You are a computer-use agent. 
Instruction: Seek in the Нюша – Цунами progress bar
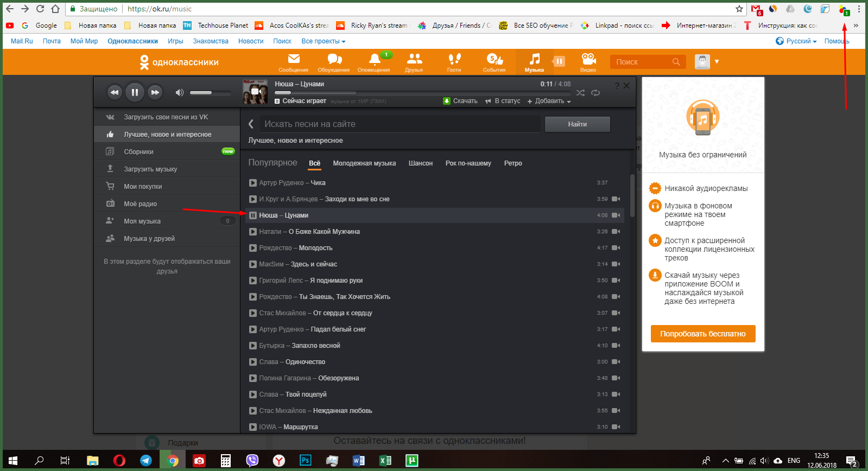pyautogui.click(x=423, y=93)
